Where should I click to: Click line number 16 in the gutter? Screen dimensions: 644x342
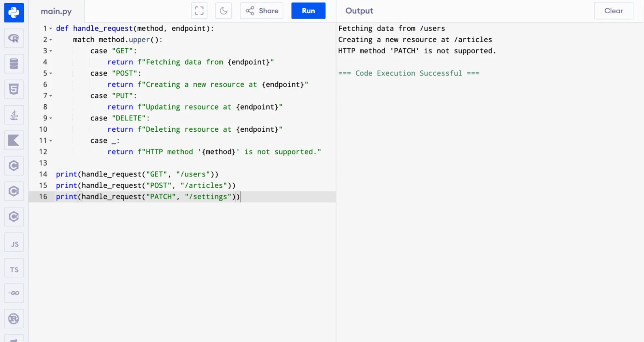coord(43,197)
